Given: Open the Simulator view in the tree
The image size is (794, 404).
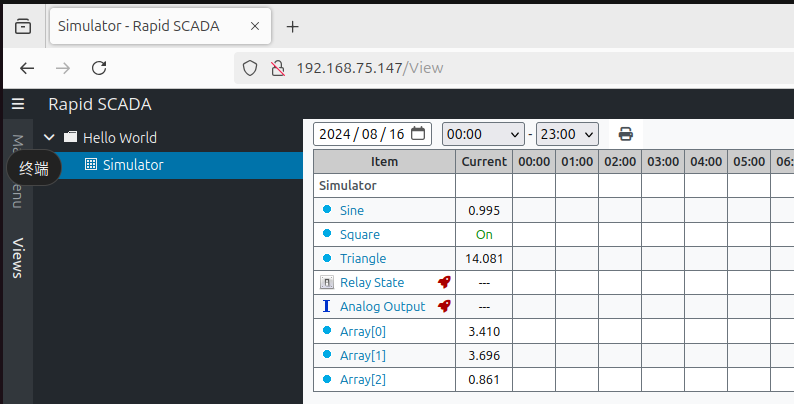Looking at the screenshot, I should click(168, 165).
